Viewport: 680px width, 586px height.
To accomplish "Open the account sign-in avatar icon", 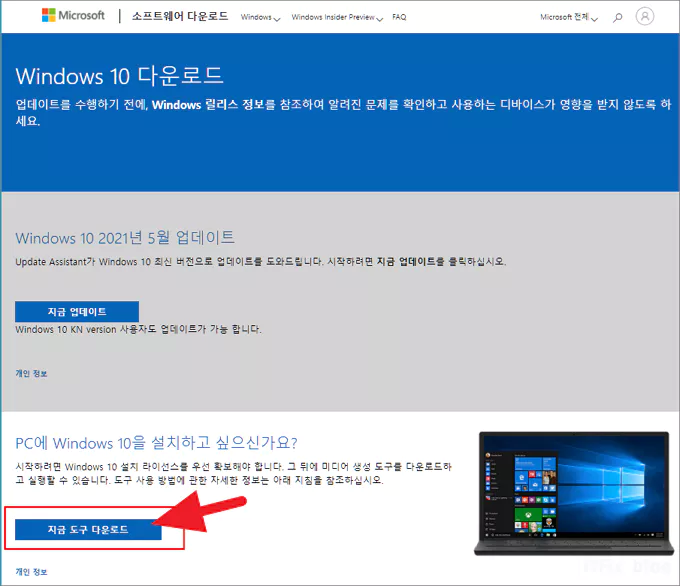I will 645,16.
